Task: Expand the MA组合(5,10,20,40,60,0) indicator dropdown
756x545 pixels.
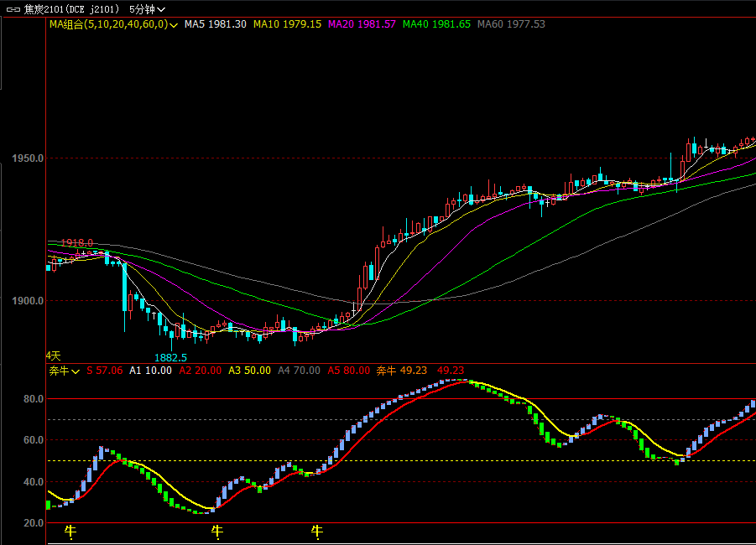Action: click(x=114, y=24)
